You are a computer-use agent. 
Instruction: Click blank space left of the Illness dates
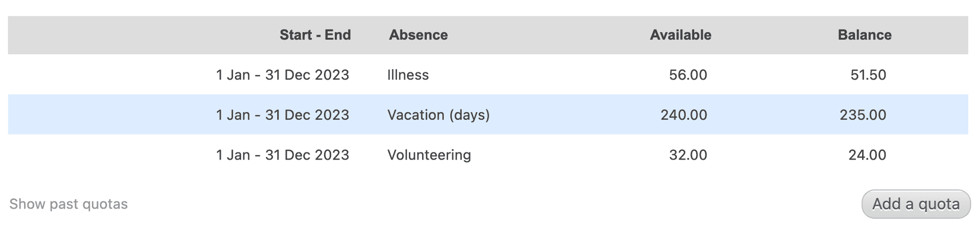click(102, 75)
